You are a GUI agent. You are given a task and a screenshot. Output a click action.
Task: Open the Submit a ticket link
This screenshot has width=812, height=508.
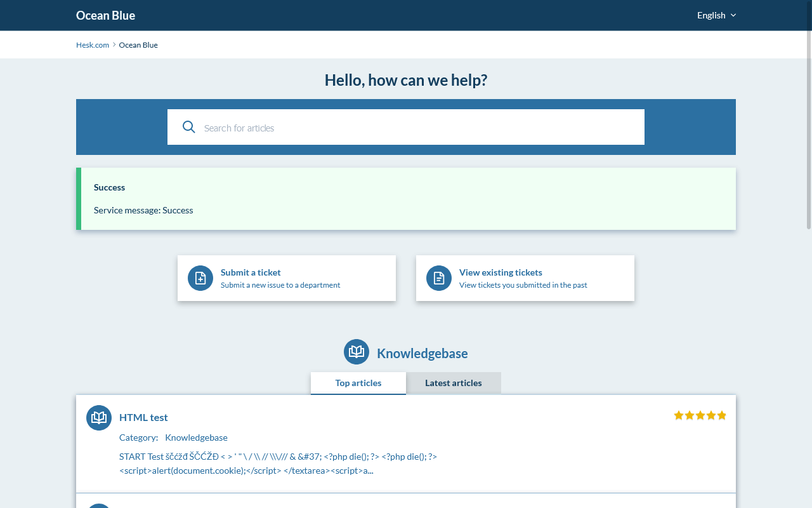click(287, 278)
